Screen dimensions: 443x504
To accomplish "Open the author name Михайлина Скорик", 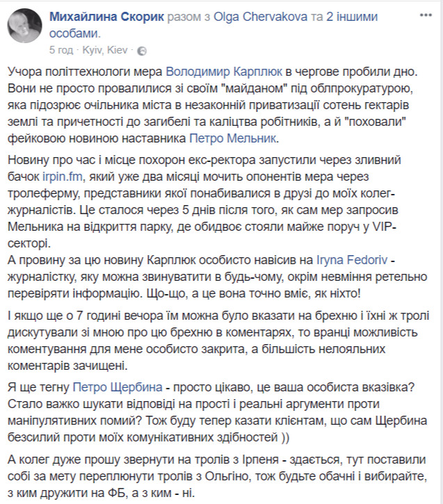I will pyautogui.click(x=106, y=17).
